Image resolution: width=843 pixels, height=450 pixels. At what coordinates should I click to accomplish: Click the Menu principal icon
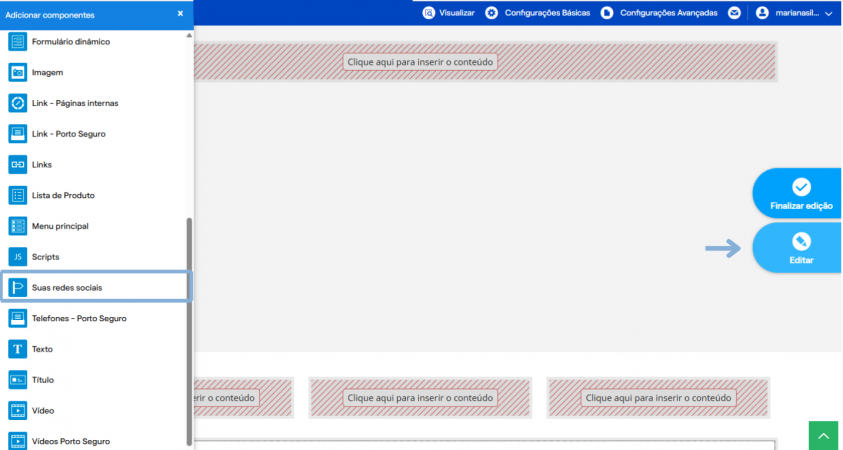[x=18, y=226]
